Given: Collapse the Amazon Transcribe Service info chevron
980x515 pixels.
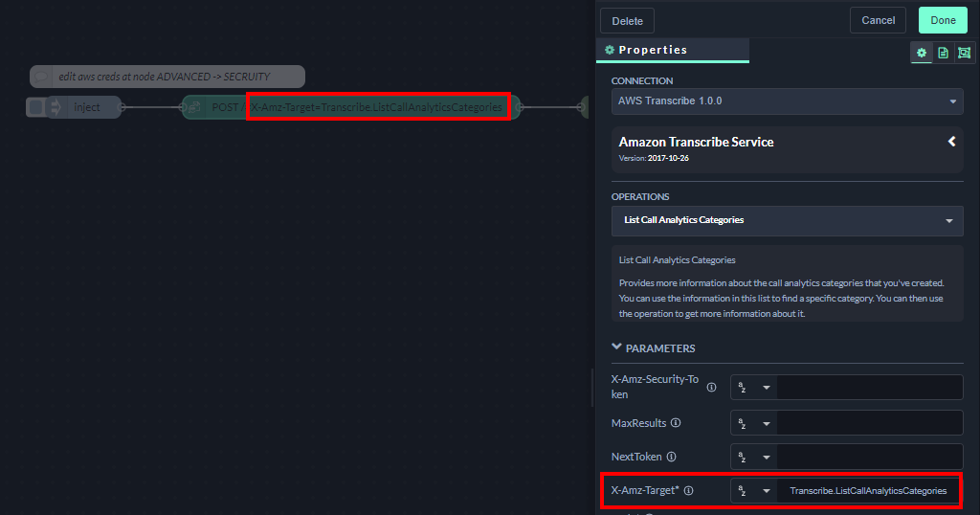Looking at the screenshot, I should [952, 142].
